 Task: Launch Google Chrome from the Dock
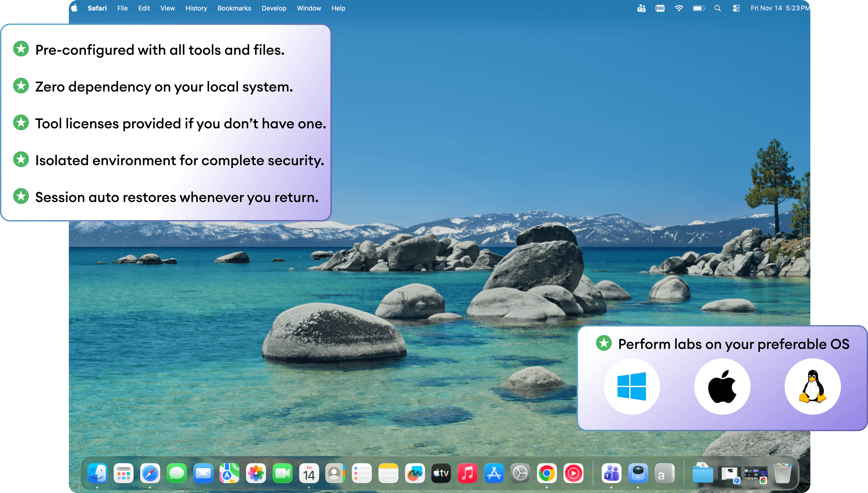click(x=547, y=473)
